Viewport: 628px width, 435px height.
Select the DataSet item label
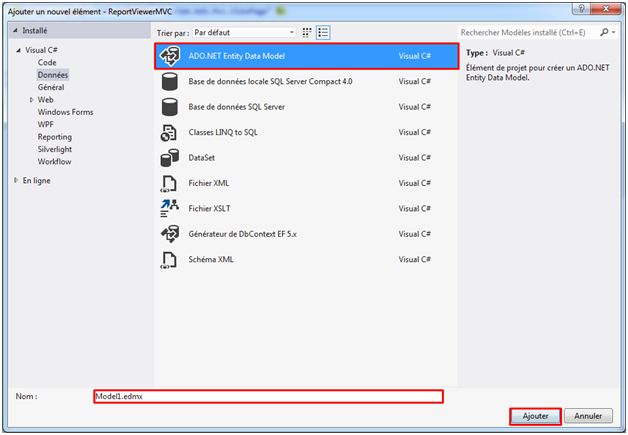tap(201, 158)
